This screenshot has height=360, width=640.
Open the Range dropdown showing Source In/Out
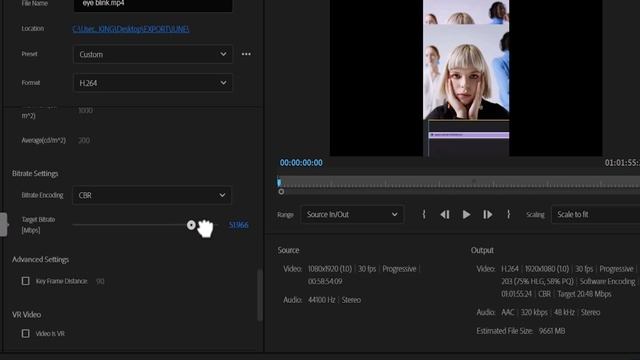[352, 214]
